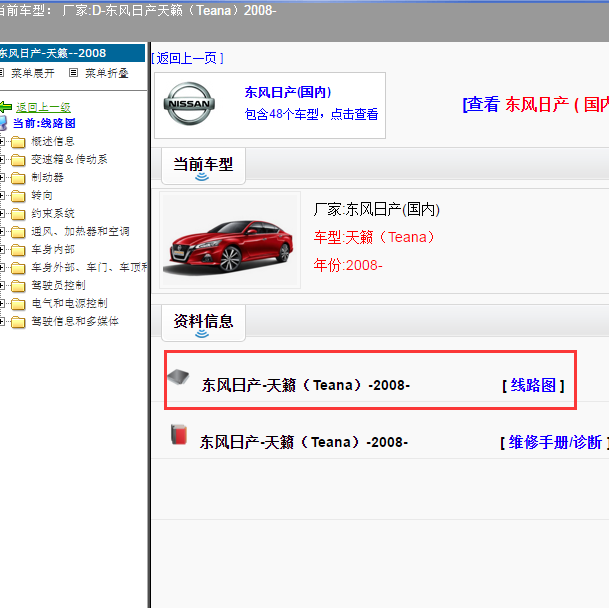Click the 概述信息 folder icon
Screen dimensions: 609x608
[18, 142]
